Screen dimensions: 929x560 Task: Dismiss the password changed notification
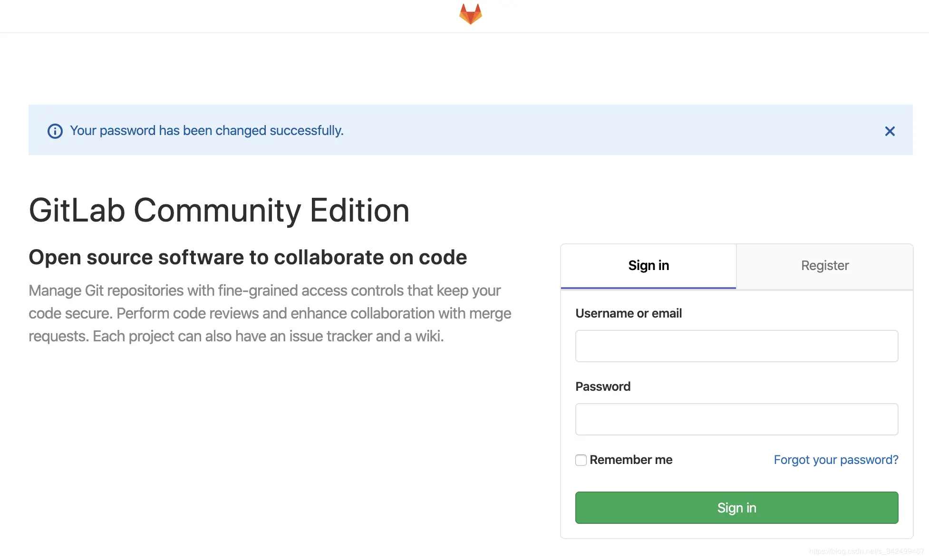(x=890, y=131)
